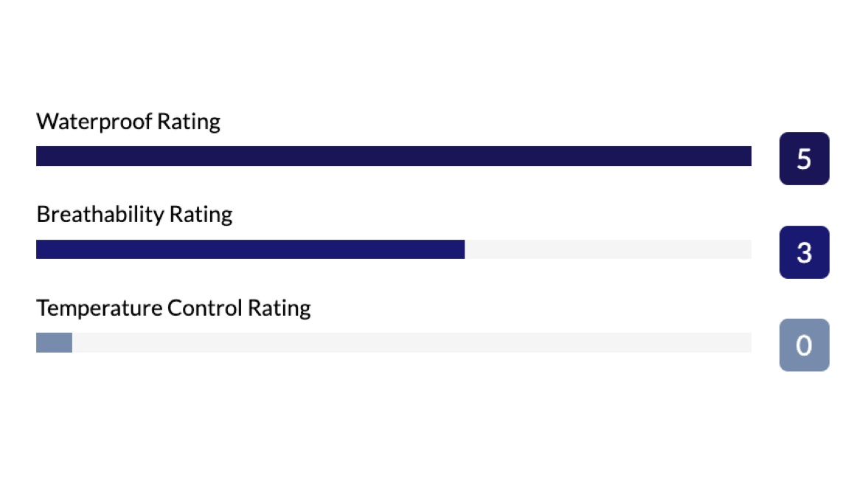
Task: Click the Waterproof Rating score badge showing 5
Action: click(x=804, y=159)
